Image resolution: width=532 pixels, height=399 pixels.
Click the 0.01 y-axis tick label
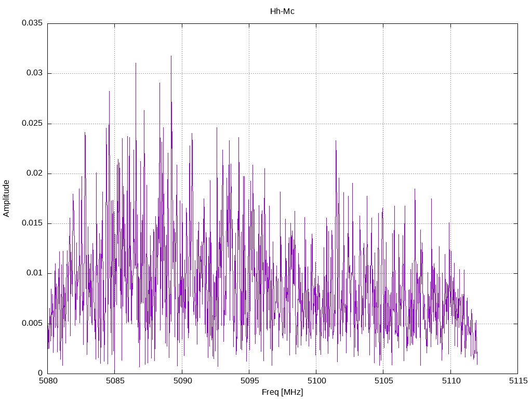tap(33, 273)
